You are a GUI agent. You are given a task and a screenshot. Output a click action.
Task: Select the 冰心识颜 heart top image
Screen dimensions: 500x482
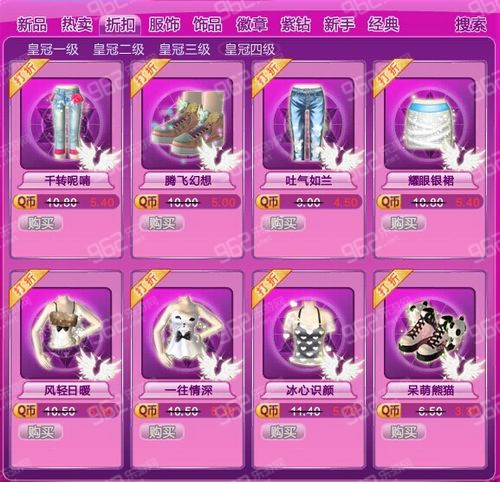[x=309, y=333]
